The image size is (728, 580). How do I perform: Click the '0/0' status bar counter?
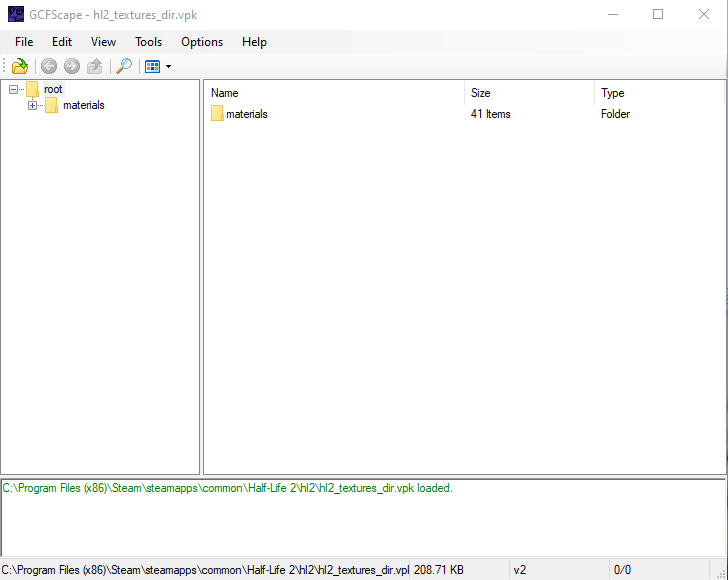pyautogui.click(x=622, y=570)
